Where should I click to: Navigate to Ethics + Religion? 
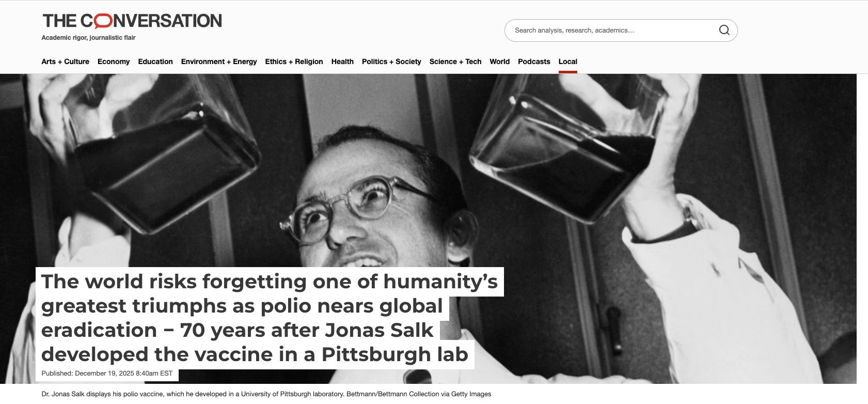pos(294,61)
